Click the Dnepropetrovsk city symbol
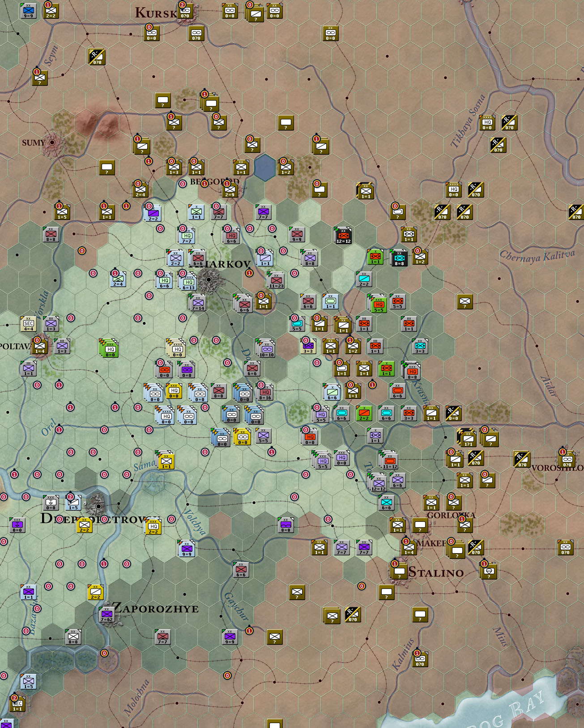The width and height of the screenshot is (584, 728). 98,506
